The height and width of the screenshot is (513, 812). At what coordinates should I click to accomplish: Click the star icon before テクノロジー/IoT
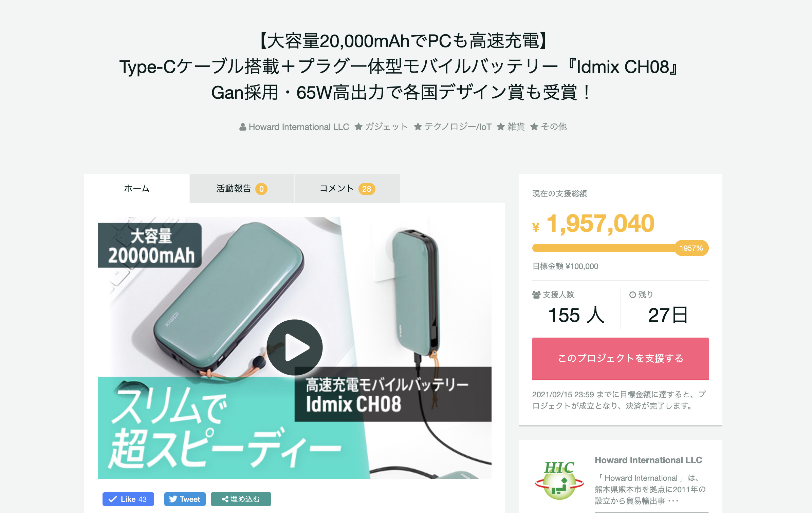[x=418, y=127]
